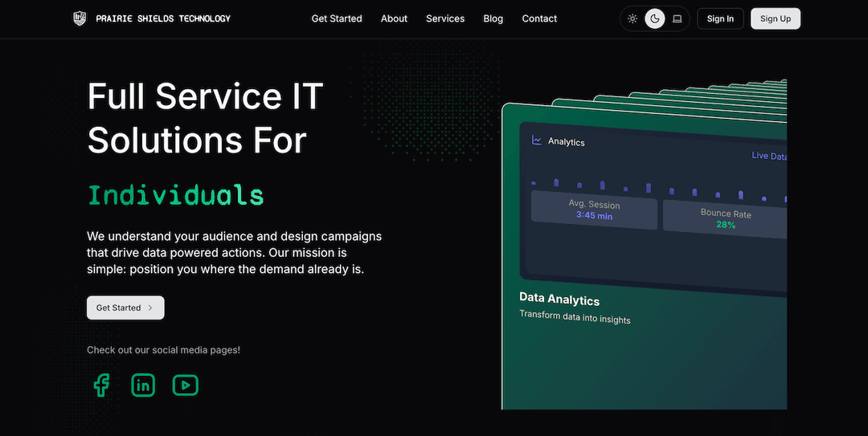Open the Get Started navigation item
This screenshot has height=436, width=868.
click(x=337, y=18)
